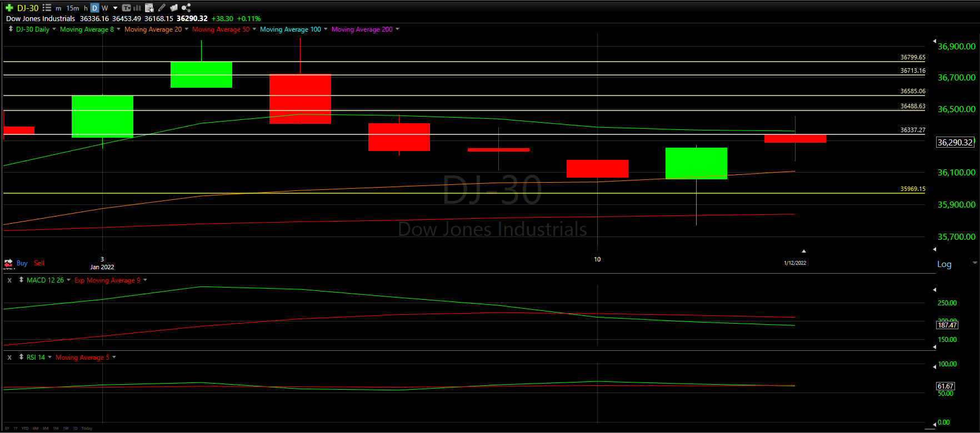Select the pencil drawing tool
The width and height of the screenshot is (980, 433).
(x=162, y=8)
